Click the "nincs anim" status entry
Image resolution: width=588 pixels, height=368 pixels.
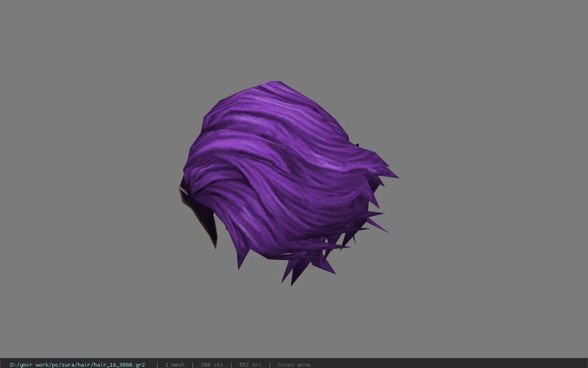pyautogui.click(x=294, y=365)
